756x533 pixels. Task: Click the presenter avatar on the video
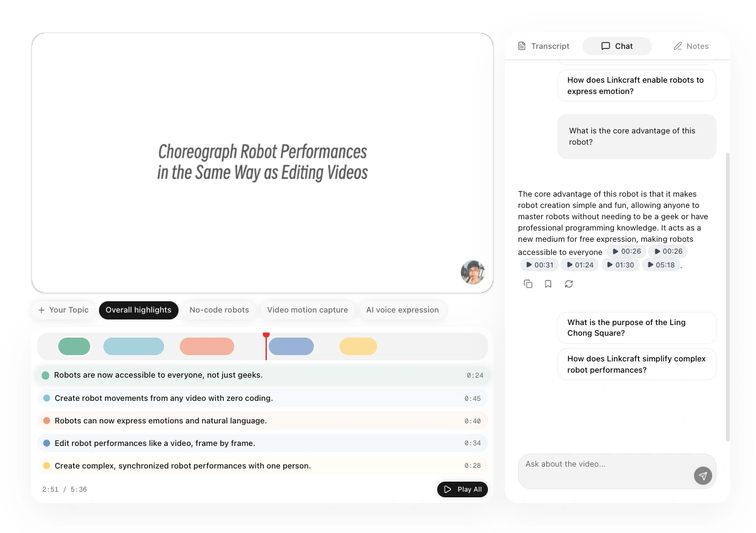pos(473,272)
